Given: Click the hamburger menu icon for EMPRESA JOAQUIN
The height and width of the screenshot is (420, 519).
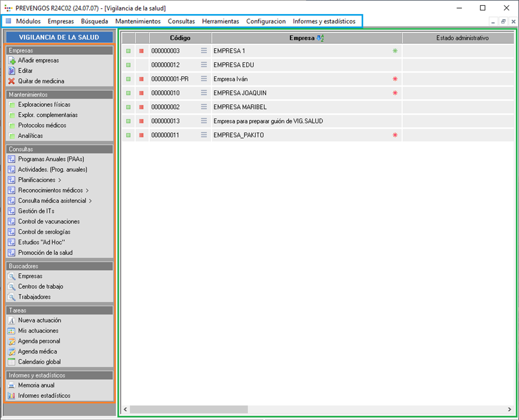Looking at the screenshot, I should point(204,93).
